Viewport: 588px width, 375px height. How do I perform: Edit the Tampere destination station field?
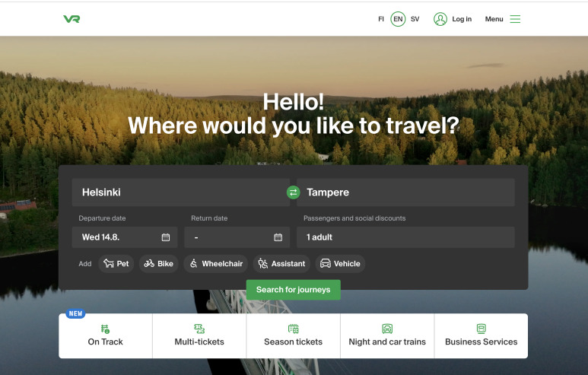click(405, 192)
